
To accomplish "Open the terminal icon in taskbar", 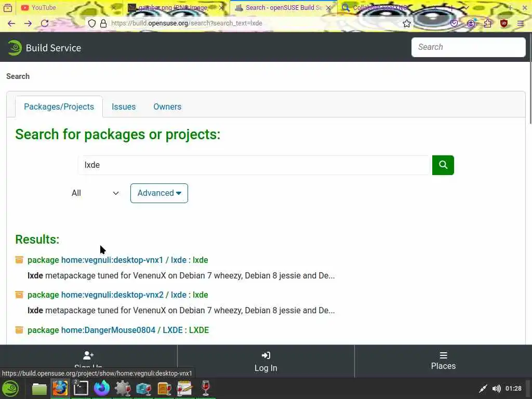I will click(x=81, y=389).
